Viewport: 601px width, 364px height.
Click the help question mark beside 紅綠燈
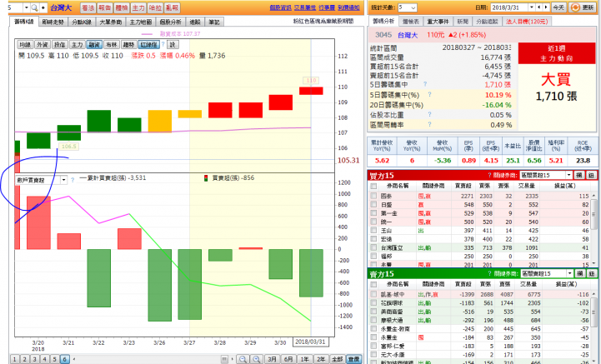coord(163,44)
